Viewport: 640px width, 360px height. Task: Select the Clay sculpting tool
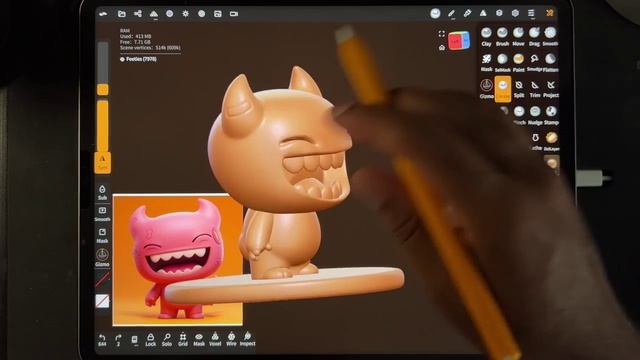(486, 36)
